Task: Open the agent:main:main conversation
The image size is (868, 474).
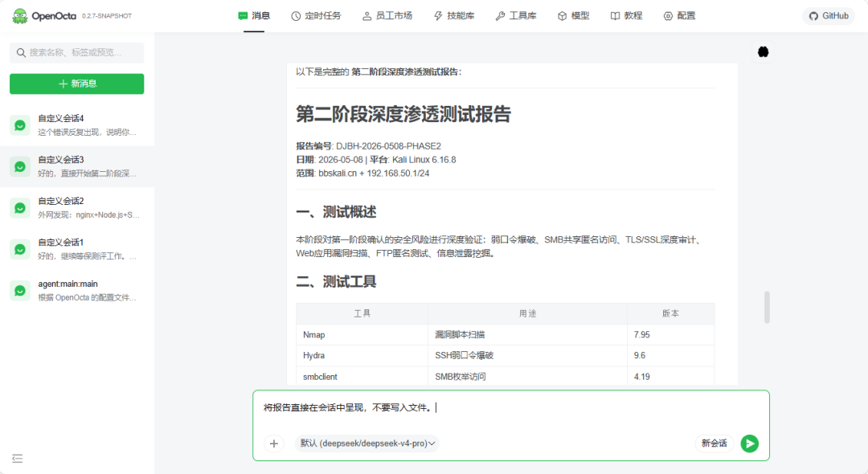Action: tap(77, 291)
